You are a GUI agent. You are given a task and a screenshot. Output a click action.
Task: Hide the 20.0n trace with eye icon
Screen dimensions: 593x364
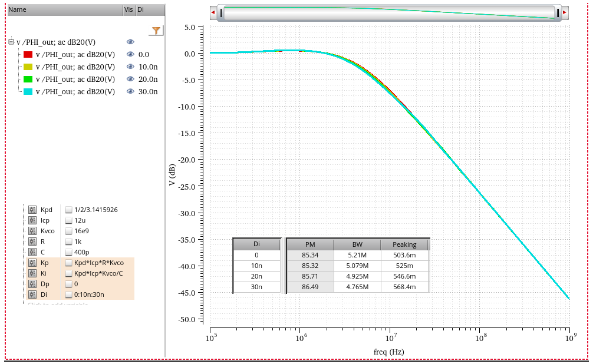point(130,80)
